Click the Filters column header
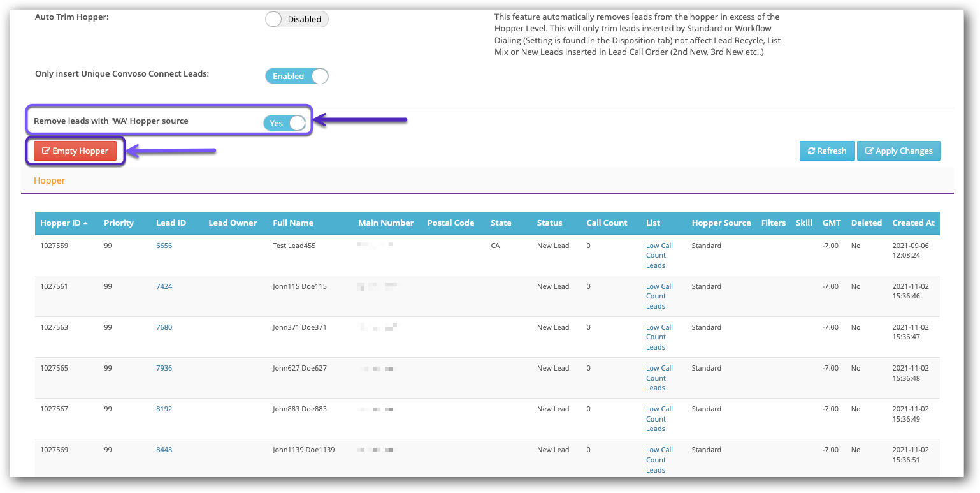The image size is (980, 493). click(774, 223)
